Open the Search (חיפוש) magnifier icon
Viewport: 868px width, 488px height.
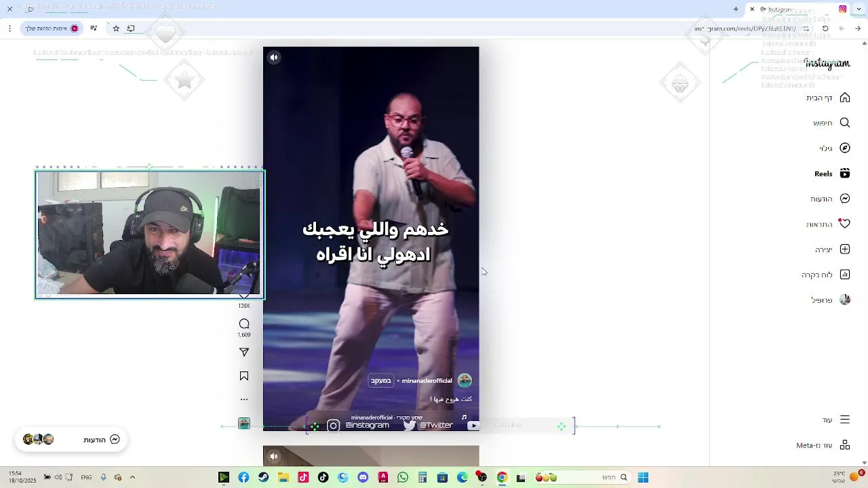[845, 123]
